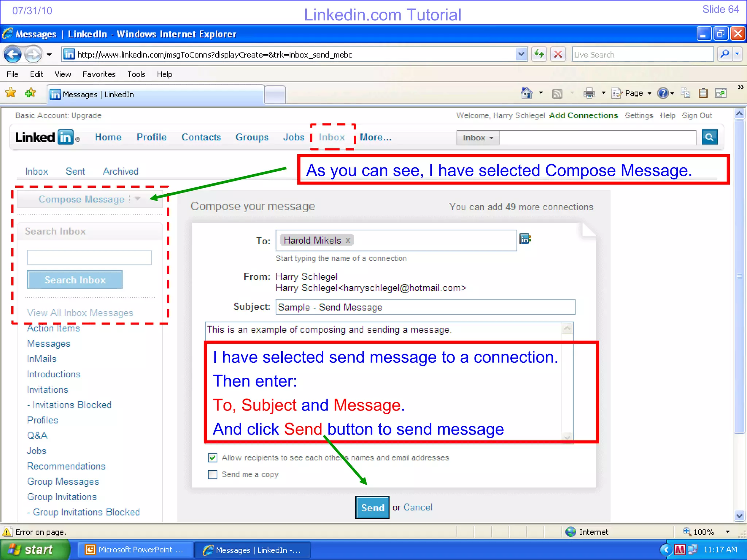Click the Upgrade account link
This screenshot has height=560, width=747.
pos(86,116)
